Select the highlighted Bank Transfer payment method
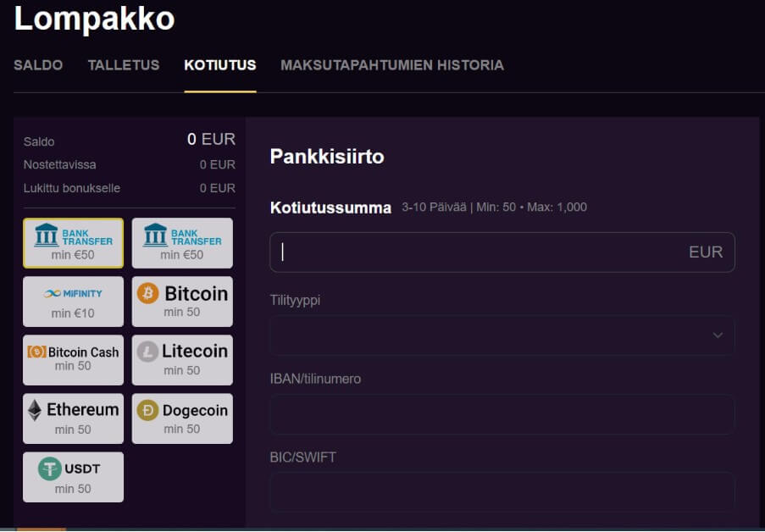765x532 pixels. [x=74, y=243]
